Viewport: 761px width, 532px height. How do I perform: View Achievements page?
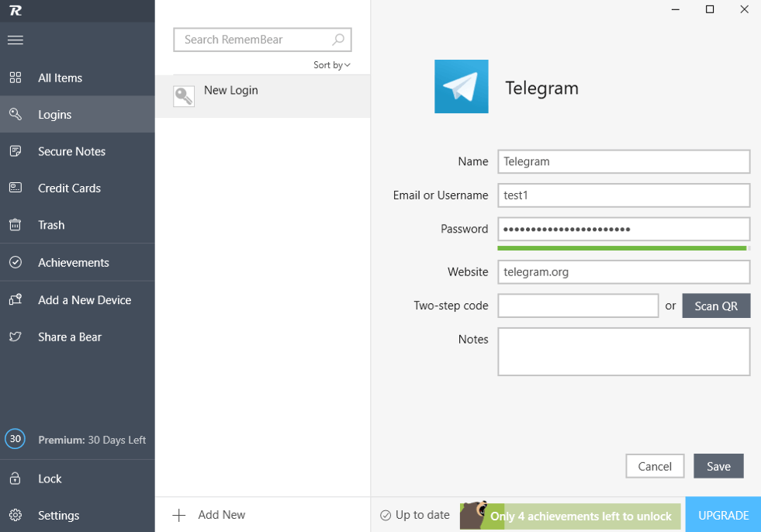point(77,263)
